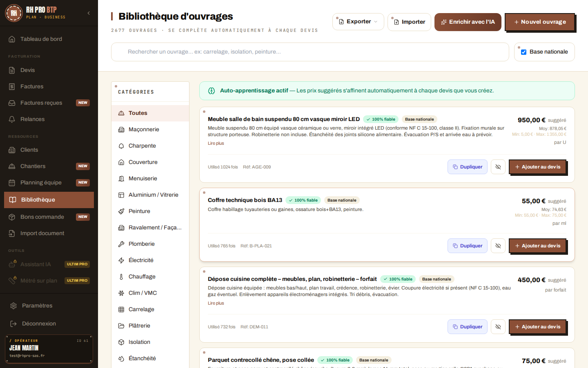Select the Chauffage category
The width and height of the screenshot is (588, 368).
tap(150, 276)
